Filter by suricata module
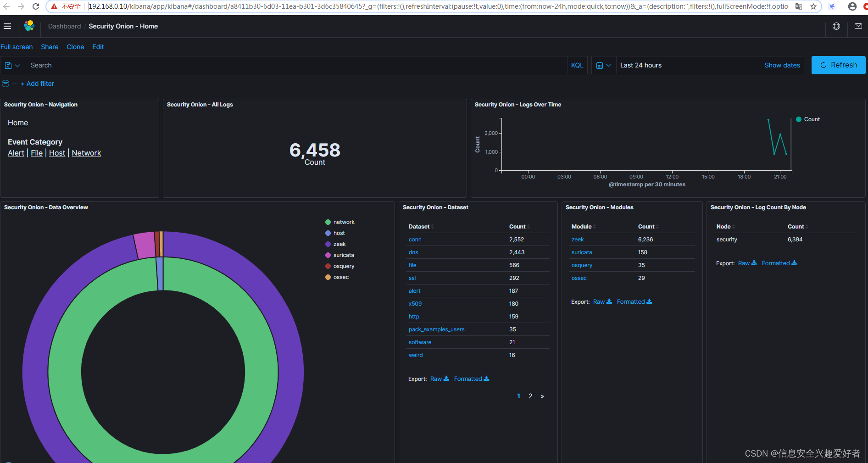Viewport: 868px width, 463px height. point(582,252)
